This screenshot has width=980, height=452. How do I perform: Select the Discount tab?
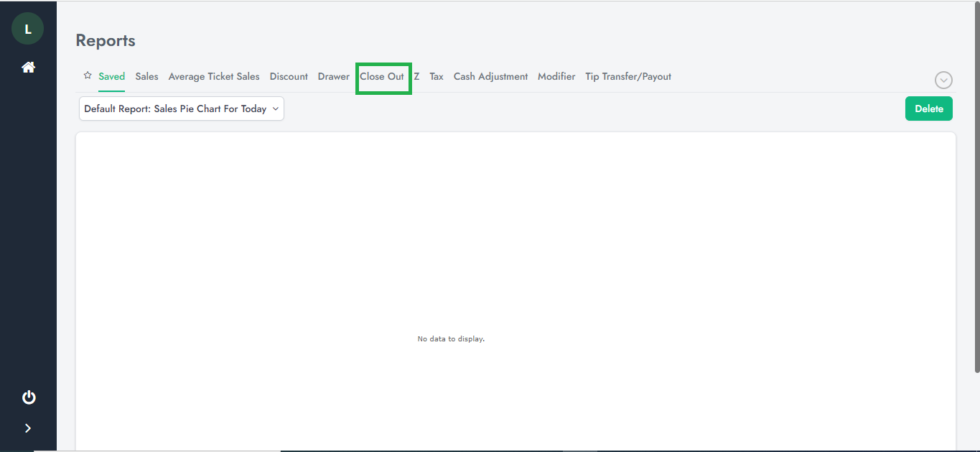(289, 77)
